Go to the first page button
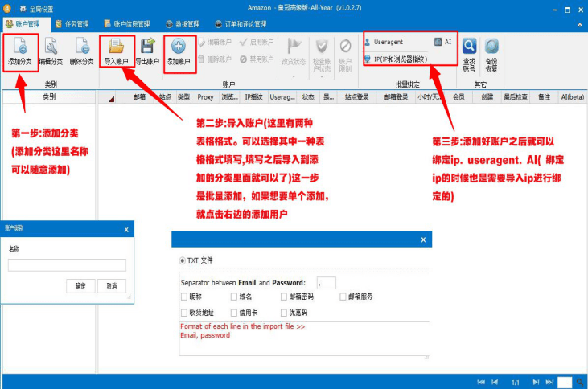588x389 pixels. pos(481,382)
